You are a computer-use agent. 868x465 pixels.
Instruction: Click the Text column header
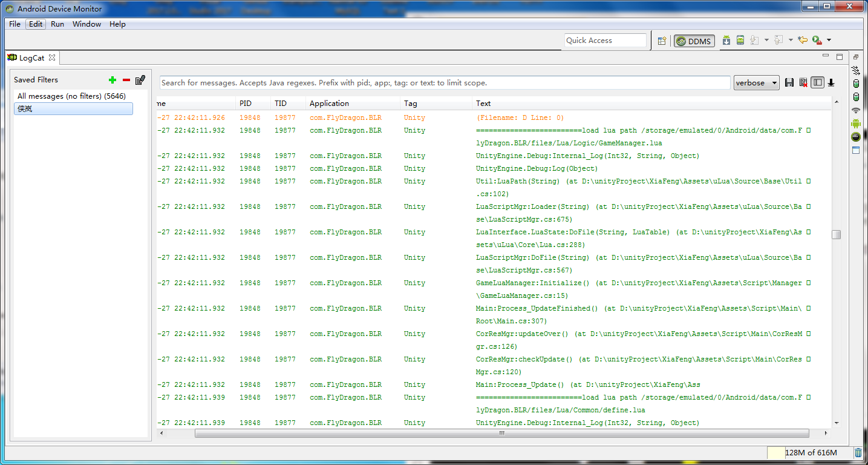652,104
